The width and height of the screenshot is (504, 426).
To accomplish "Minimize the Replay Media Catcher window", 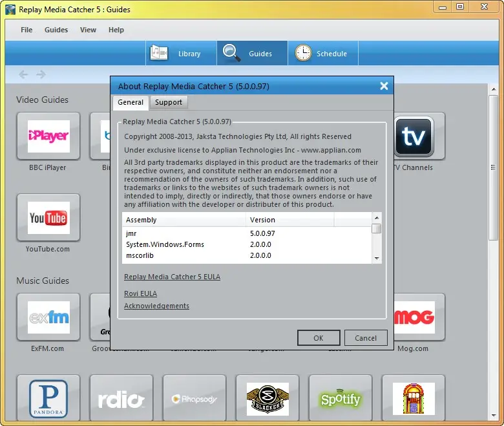I will [443, 7].
